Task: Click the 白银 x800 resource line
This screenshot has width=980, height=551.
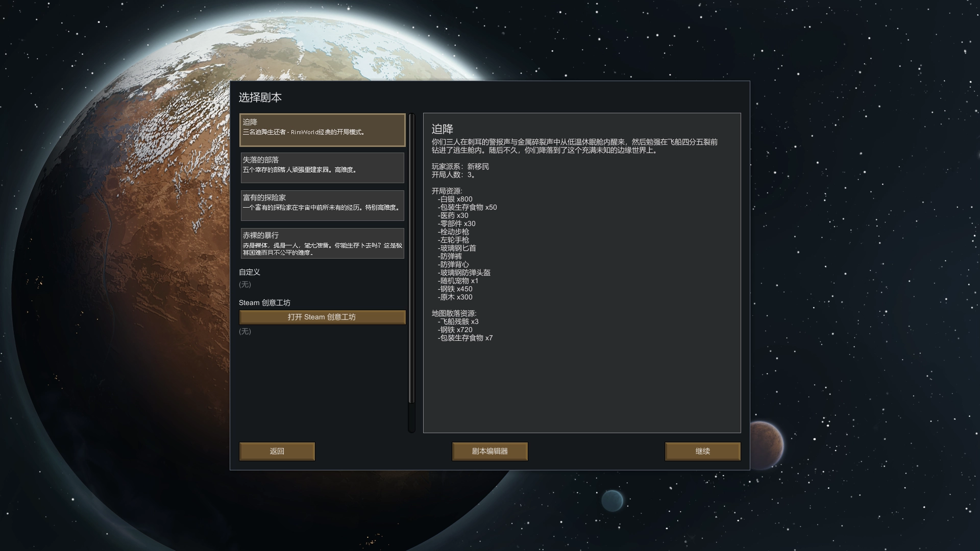Action: (x=455, y=199)
